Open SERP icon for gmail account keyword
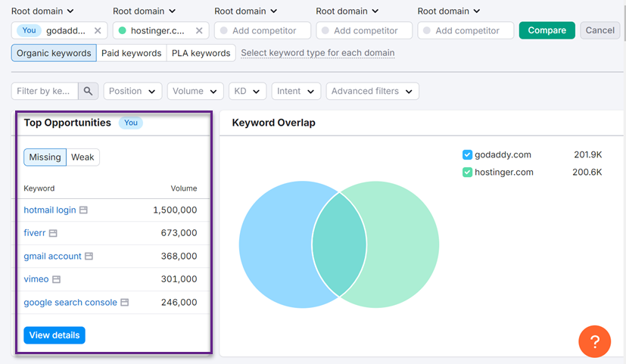The image size is (626, 364). pos(89,257)
